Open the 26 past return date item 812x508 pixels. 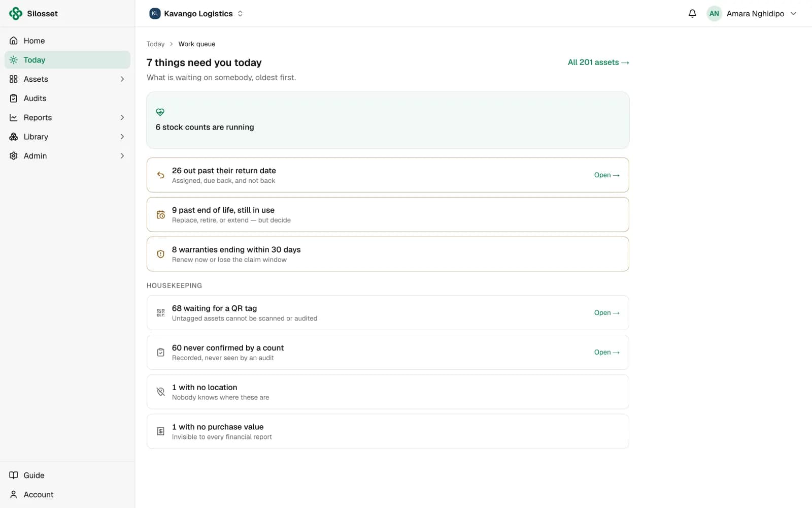(607, 175)
